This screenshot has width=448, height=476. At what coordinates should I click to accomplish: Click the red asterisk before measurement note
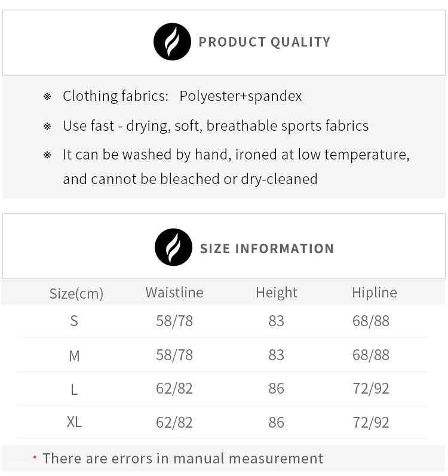35,457
